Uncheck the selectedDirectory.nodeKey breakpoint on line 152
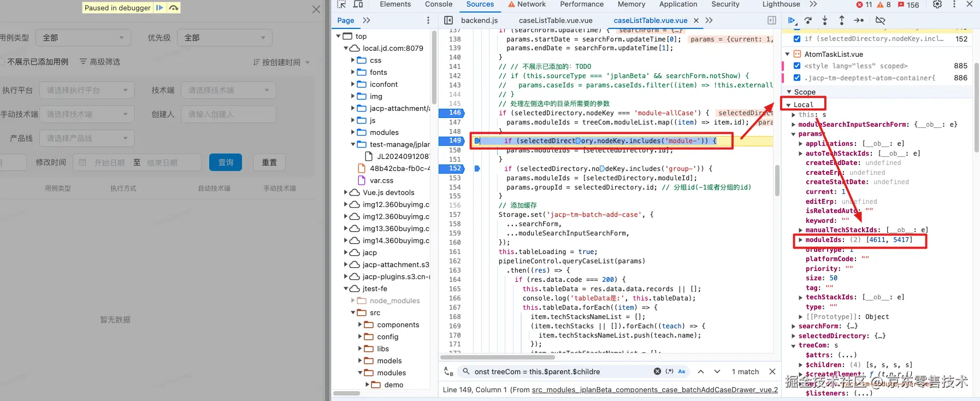 pos(797,39)
